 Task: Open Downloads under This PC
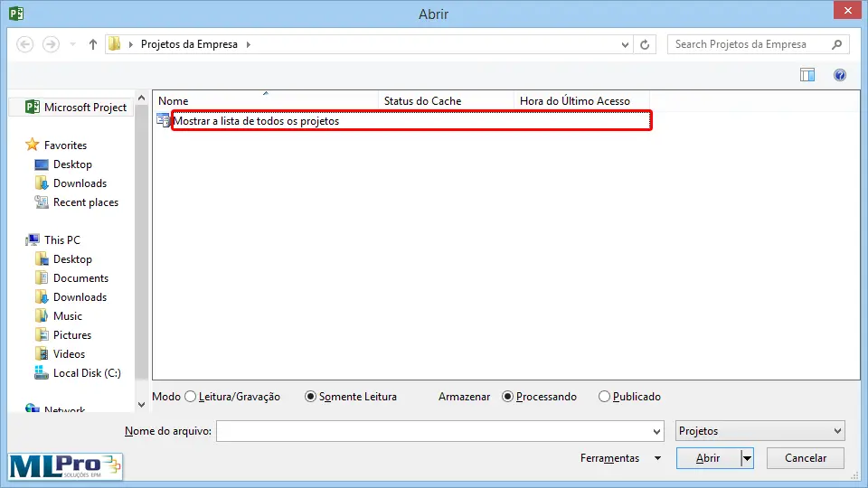pos(71,297)
